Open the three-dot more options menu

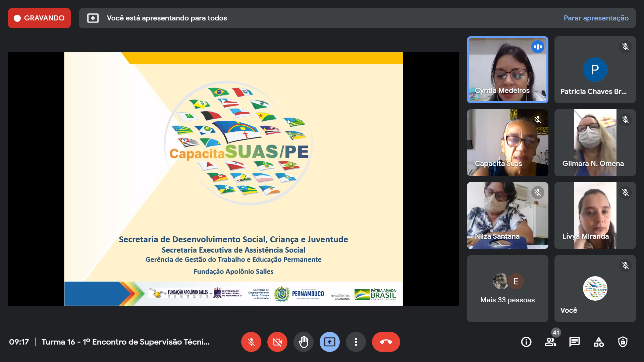(356, 342)
